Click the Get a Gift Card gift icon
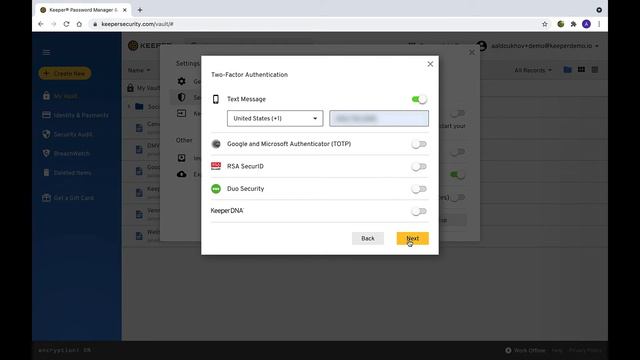This screenshot has height=360, width=640. 46,198
